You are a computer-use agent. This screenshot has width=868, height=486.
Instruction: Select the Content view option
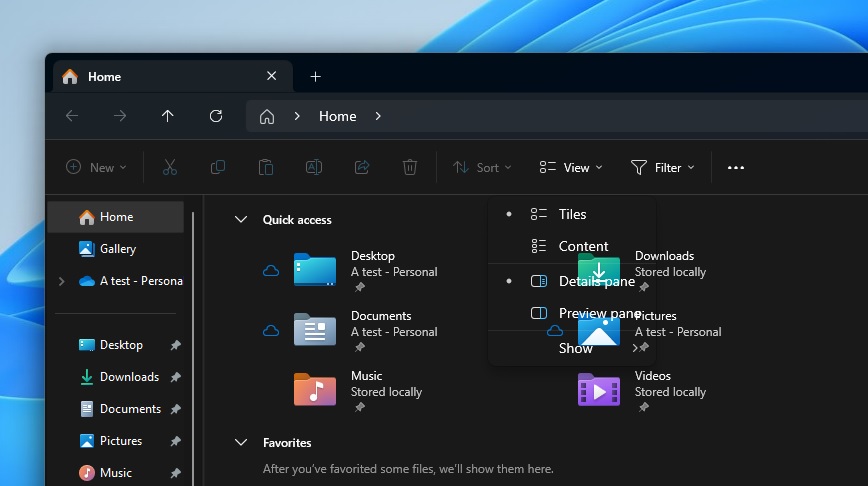pyautogui.click(x=572, y=246)
